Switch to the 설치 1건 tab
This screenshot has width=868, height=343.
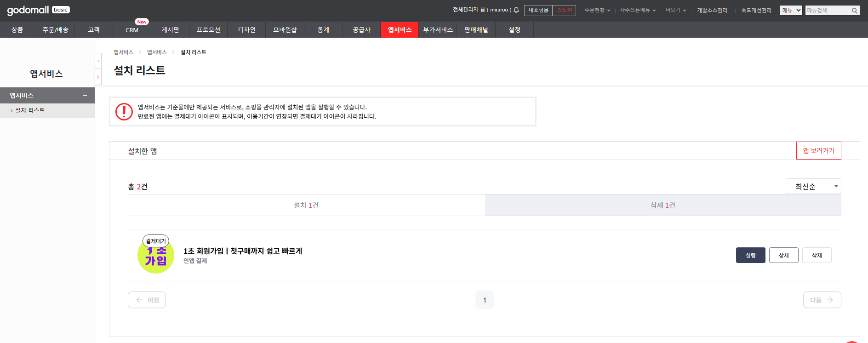[x=306, y=205]
